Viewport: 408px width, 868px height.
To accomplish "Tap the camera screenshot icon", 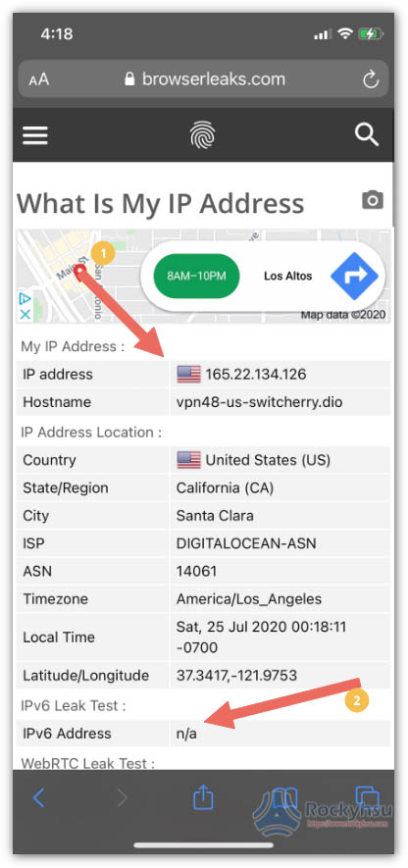I will click(373, 200).
